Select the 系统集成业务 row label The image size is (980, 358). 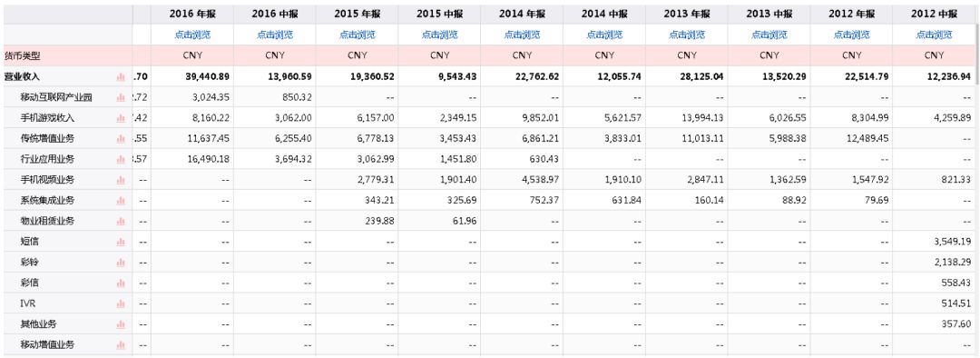click(47, 201)
